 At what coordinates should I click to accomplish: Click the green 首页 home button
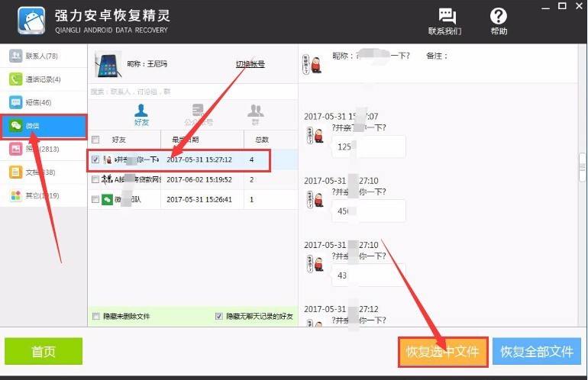44,351
